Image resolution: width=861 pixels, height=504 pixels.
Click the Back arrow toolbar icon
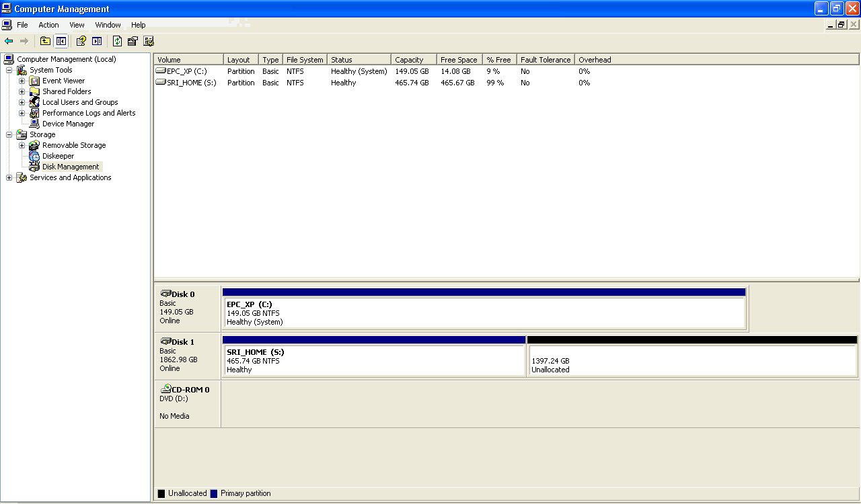(9, 41)
